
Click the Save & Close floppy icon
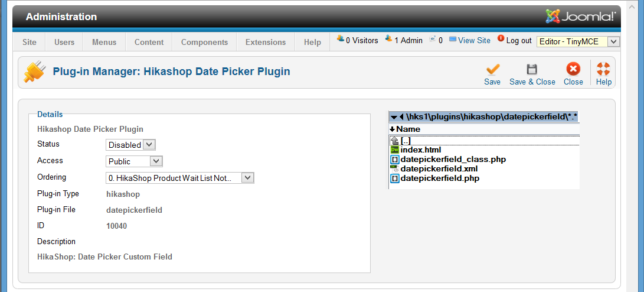tap(532, 69)
